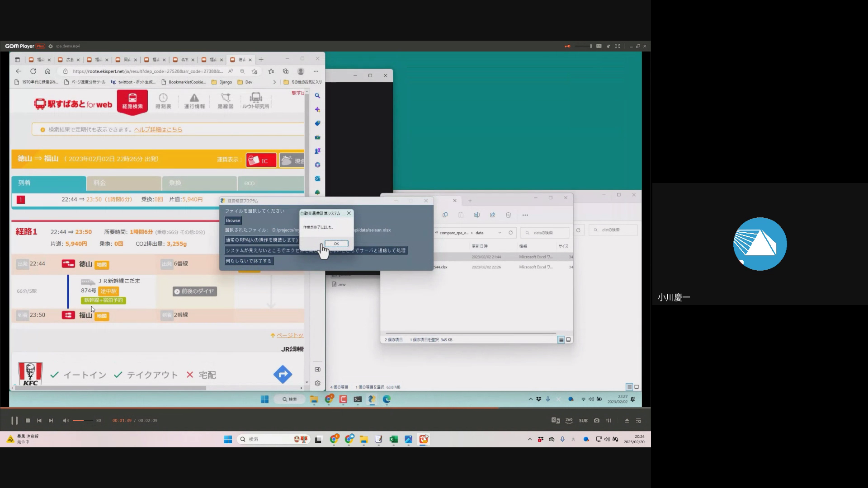Click the weather alert widget
This screenshot has width=868, height=488.
(23, 439)
